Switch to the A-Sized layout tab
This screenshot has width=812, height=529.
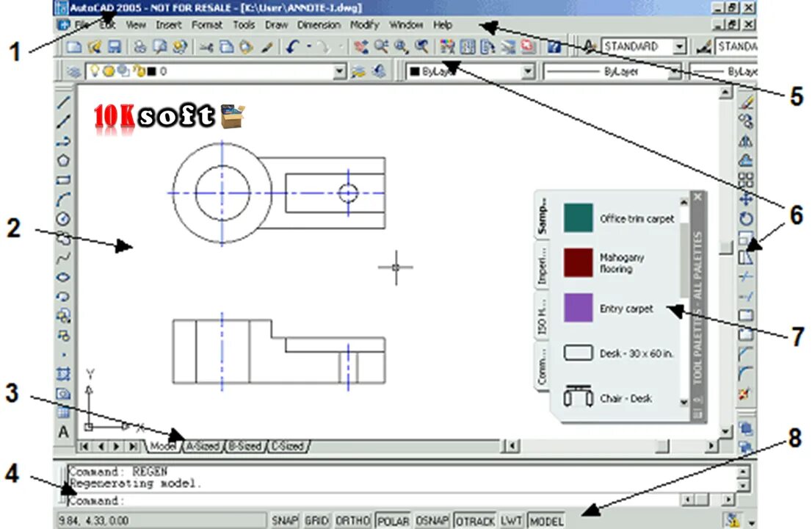click(203, 446)
